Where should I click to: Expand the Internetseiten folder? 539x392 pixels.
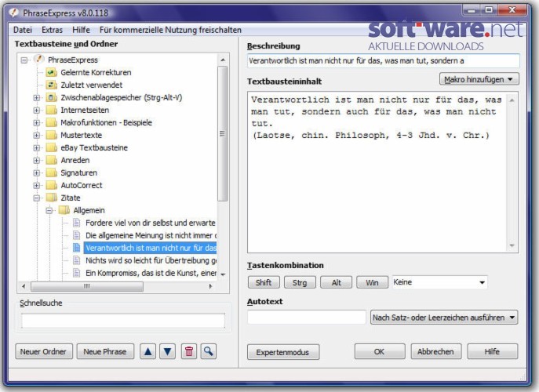coord(36,111)
